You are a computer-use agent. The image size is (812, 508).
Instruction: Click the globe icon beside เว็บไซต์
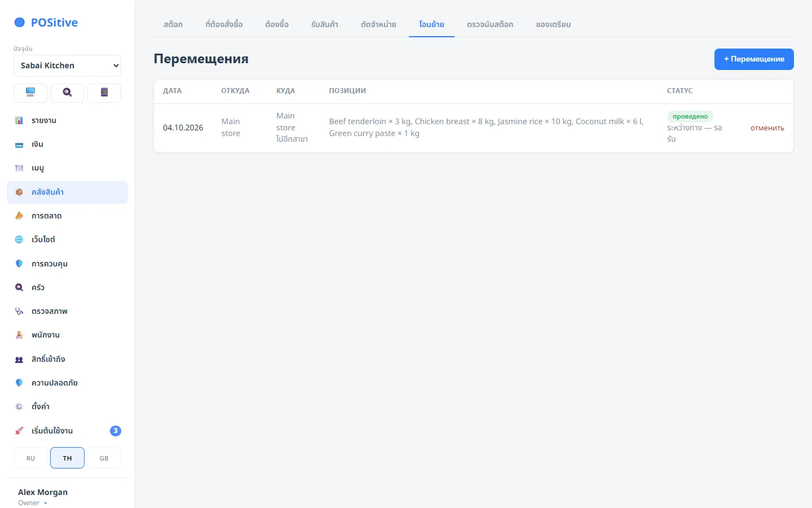click(x=19, y=239)
